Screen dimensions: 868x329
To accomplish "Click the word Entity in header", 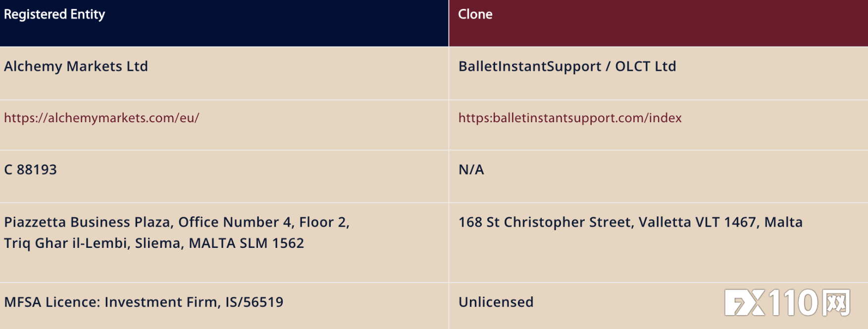I will [x=88, y=15].
